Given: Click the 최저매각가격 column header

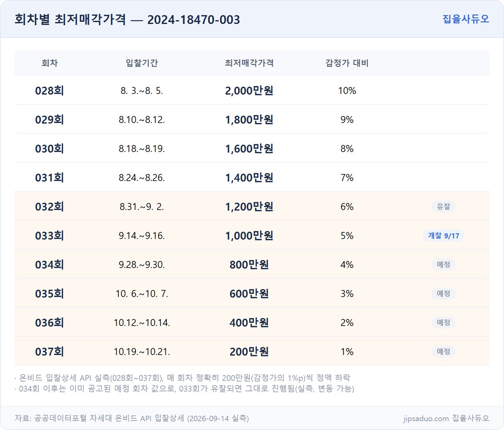Looking at the screenshot, I should pos(249,63).
